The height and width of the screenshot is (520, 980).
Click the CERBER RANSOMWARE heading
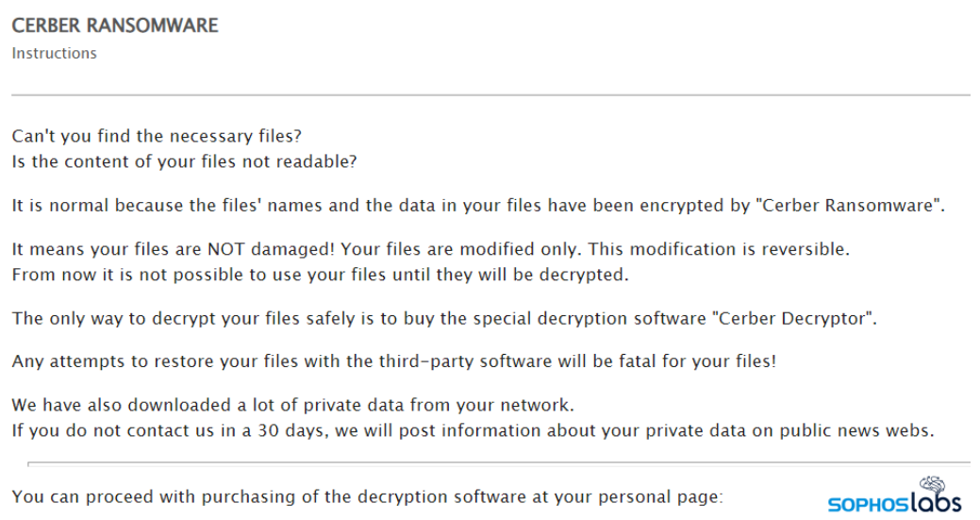[114, 25]
